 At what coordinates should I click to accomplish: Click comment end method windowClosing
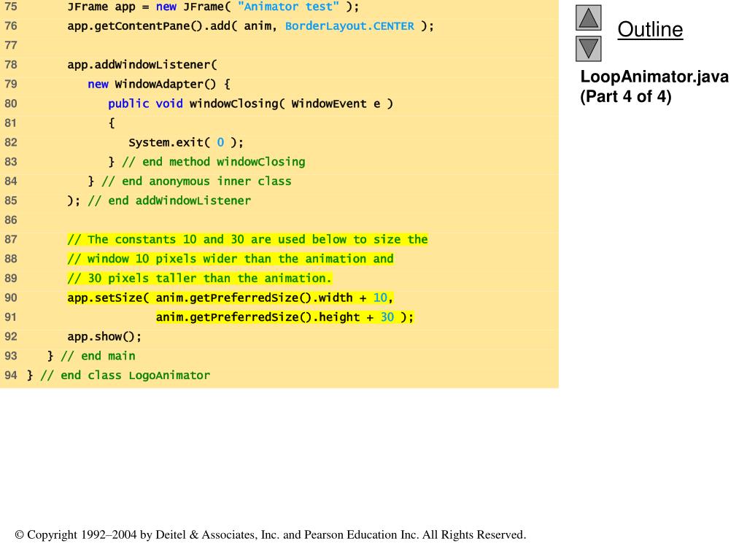point(214,162)
